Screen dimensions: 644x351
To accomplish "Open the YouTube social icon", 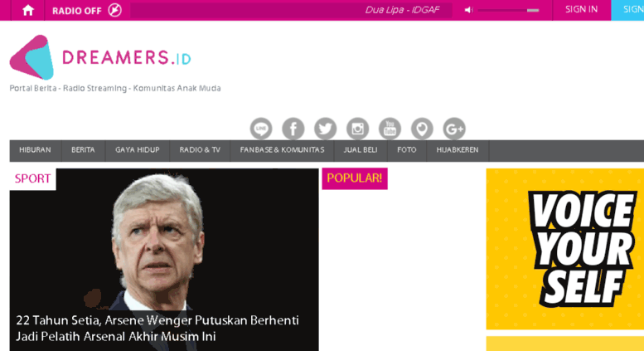I will point(390,129).
